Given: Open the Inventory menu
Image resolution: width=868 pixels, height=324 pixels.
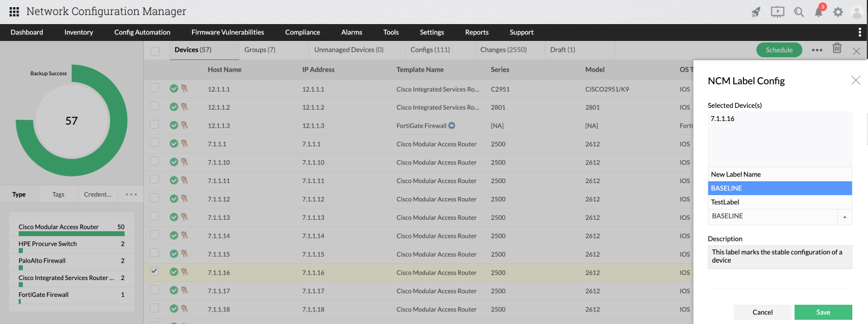Looking at the screenshot, I should point(79,33).
